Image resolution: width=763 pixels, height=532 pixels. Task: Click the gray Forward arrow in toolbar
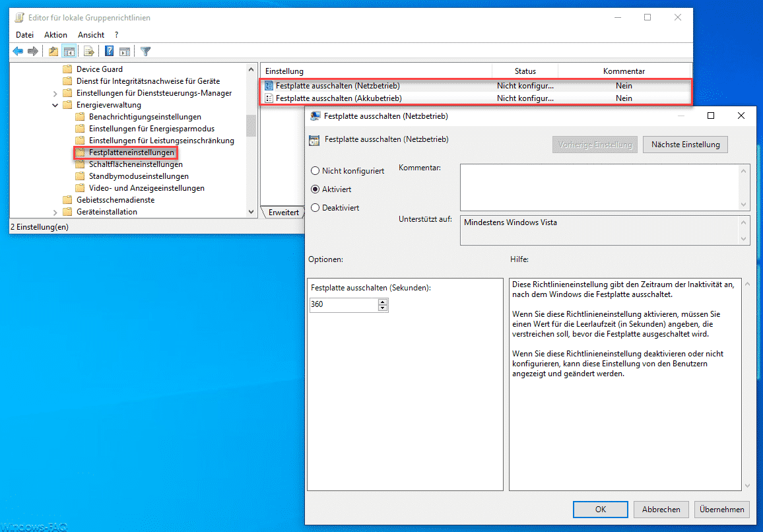coord(32,51)
